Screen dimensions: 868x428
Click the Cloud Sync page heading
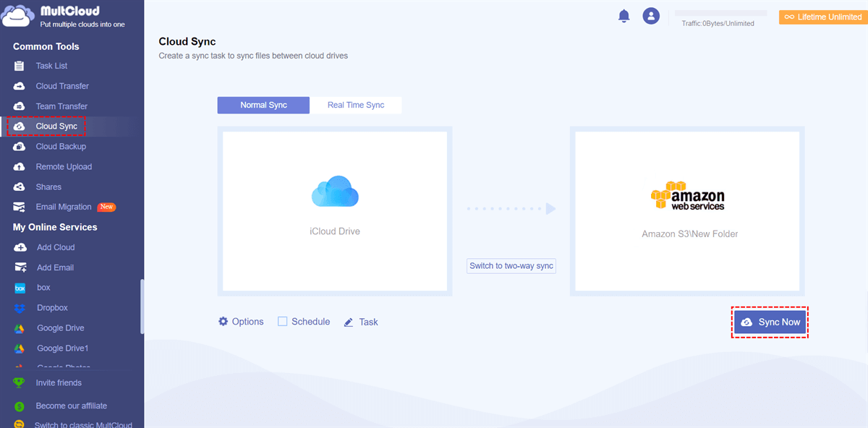[187, 42]
